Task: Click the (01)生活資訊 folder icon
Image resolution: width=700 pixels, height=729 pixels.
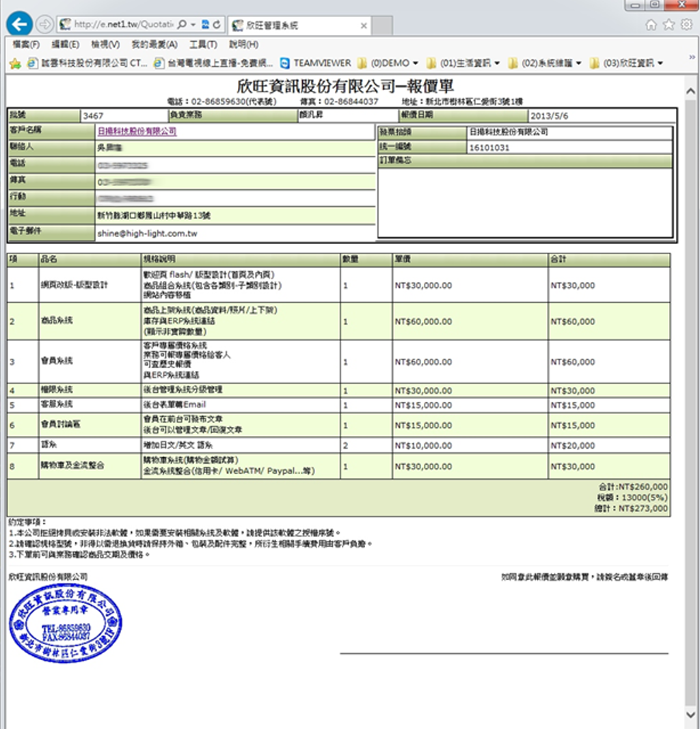Action: [431, 63]
